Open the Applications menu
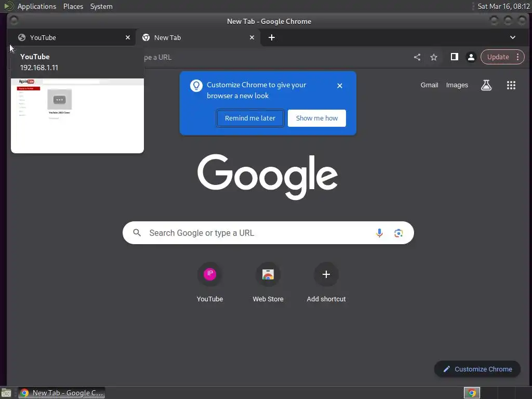This screenshot has width=532, height=399. point(37,6)
